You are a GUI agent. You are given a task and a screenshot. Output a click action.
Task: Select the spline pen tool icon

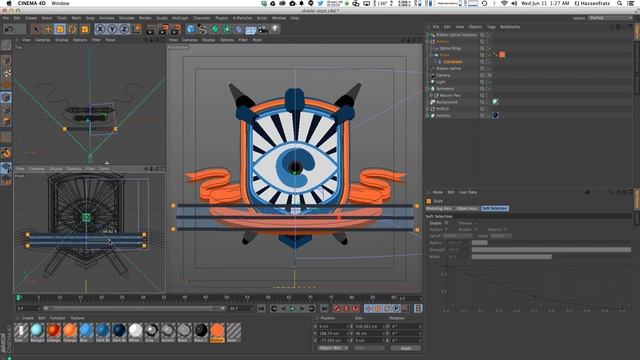(x=202, y=29)
